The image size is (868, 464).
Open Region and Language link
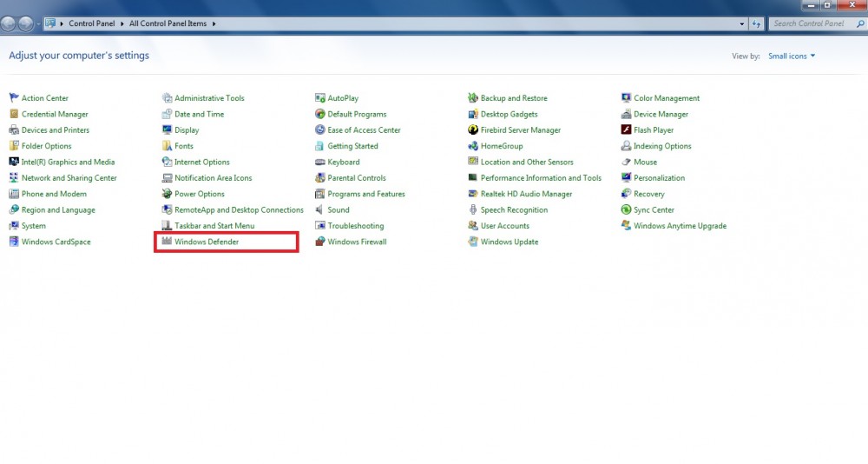(x=58, y=210)
